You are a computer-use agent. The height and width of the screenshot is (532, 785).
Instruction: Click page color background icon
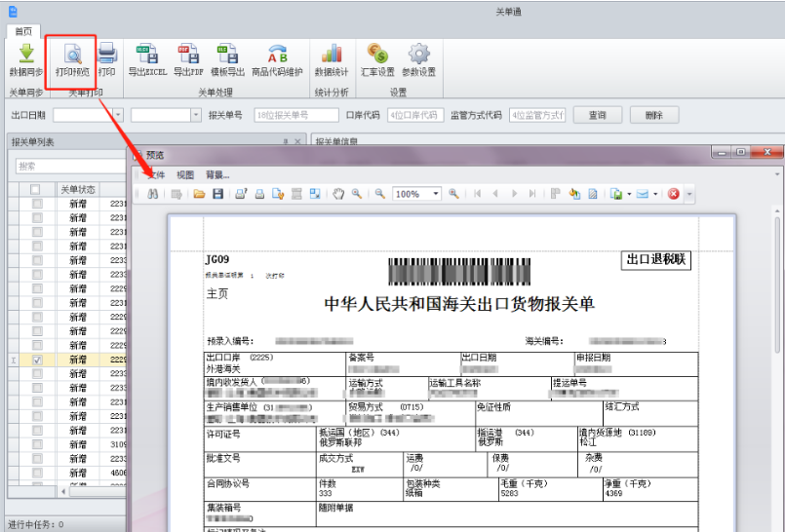click(x=574, y=194)
